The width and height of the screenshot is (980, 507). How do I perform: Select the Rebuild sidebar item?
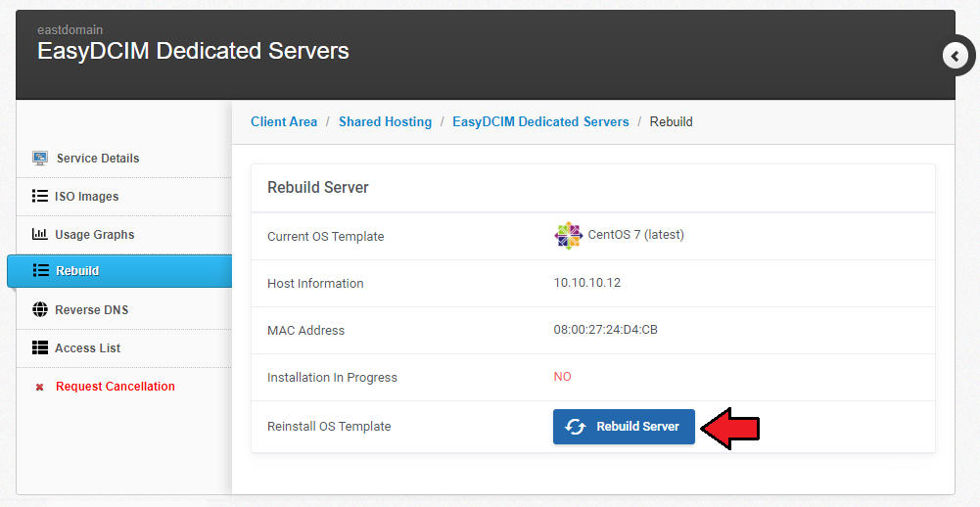click(x=119, y=271)
